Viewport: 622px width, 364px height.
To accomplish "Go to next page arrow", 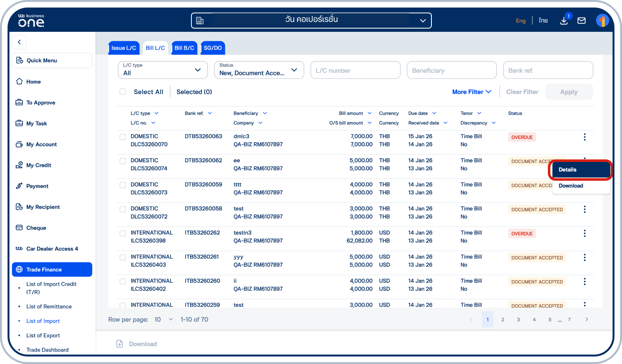I will 586,319.
